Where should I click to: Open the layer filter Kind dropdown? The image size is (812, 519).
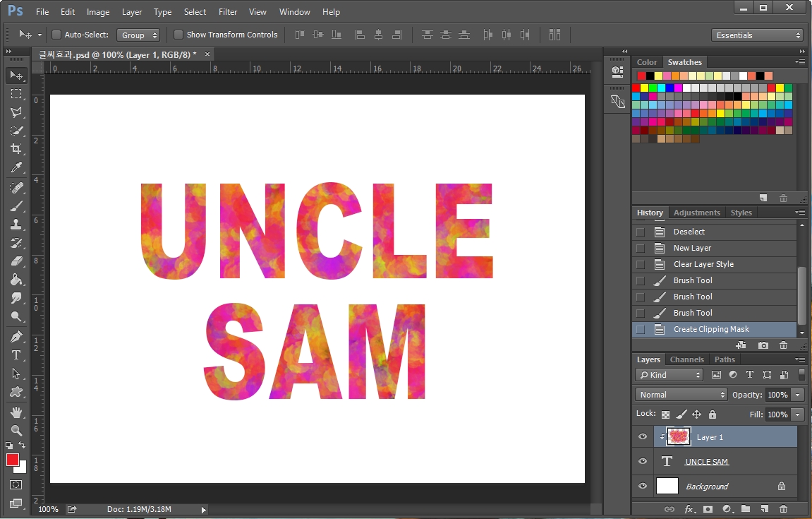(x=669, y=375)
